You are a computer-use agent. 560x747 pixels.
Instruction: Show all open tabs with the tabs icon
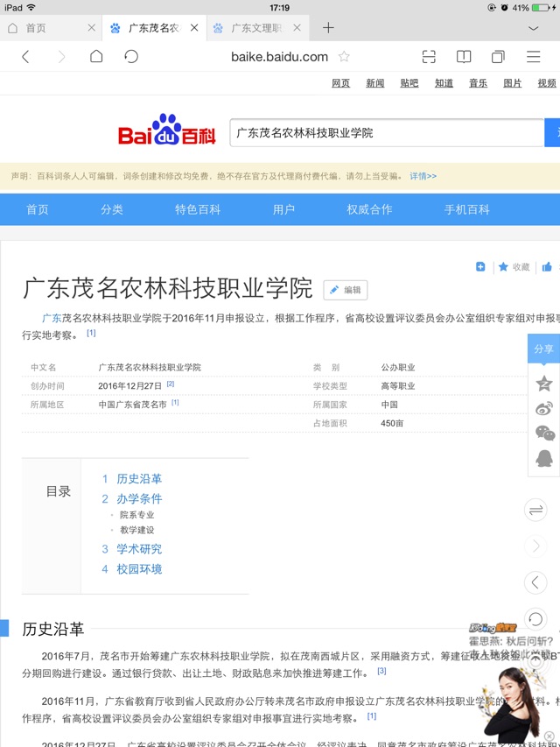498,57
